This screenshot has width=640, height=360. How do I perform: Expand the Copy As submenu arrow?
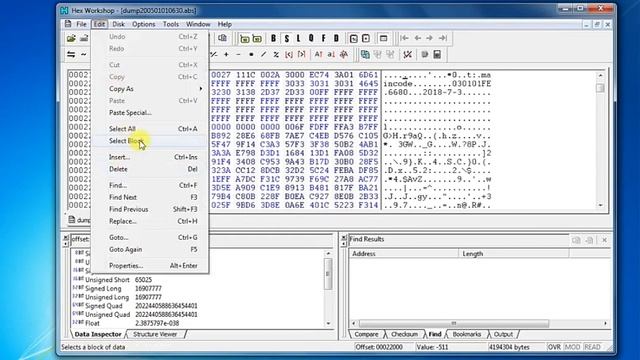point(200,89)
